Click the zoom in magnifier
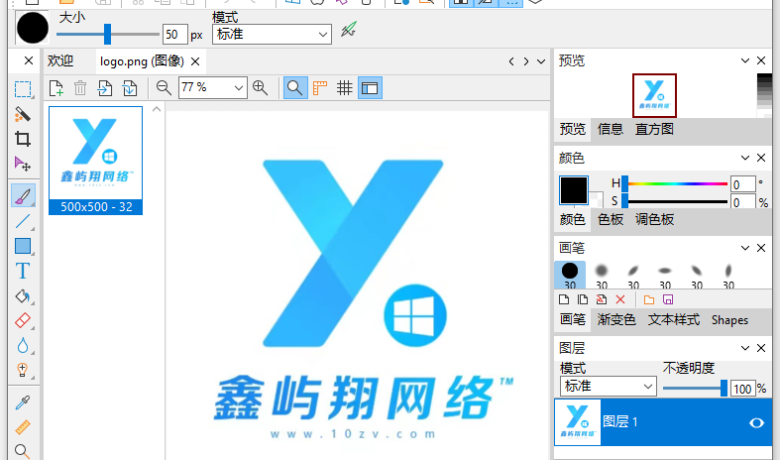The height and width of the screenshot is (460, 780). (x=260, y=88)
